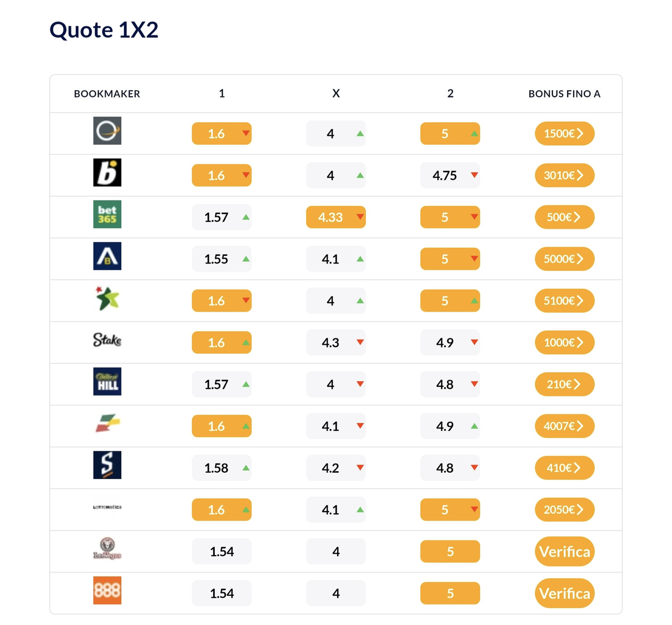Select the 1.58 home odds

[x=222, y=468]
